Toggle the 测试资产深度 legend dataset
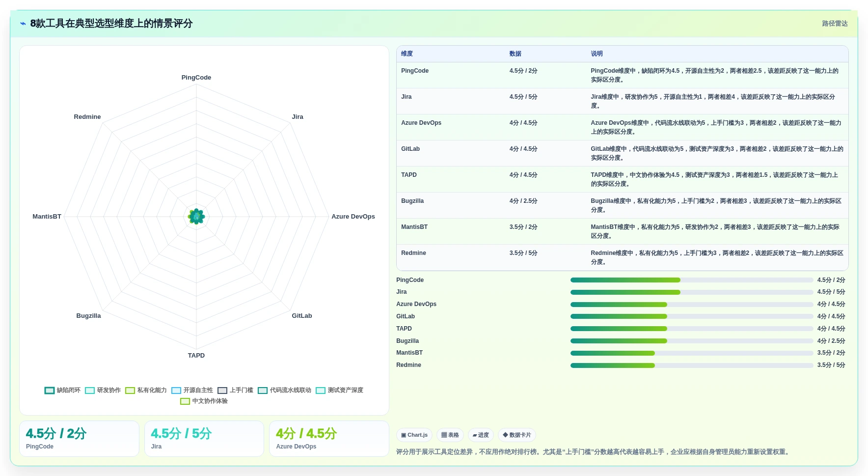 click(x=339, y=391)
